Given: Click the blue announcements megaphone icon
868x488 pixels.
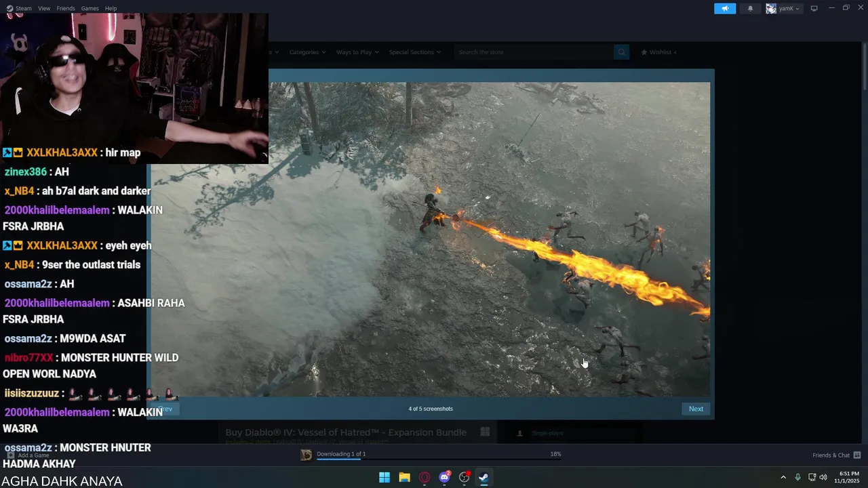Looking at the screenshot, I should [x=725, y=8].
